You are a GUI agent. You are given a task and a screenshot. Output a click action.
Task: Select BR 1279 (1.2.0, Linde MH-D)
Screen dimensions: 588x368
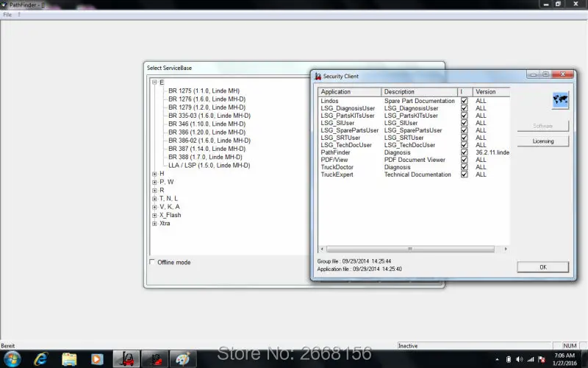pyautogui.click(x=207, y=107)
